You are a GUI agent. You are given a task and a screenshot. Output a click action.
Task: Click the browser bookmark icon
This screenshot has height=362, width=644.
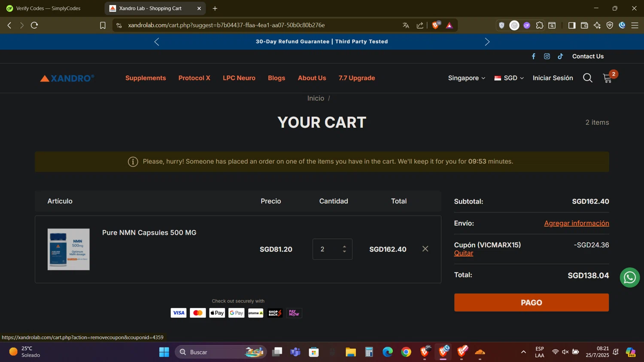(x=103, y=25)
